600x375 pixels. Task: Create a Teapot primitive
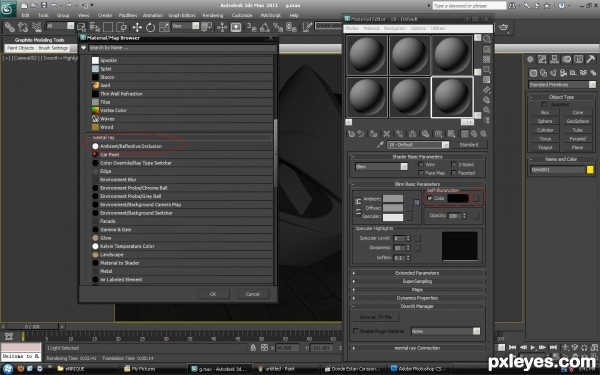tap(545, 147)
